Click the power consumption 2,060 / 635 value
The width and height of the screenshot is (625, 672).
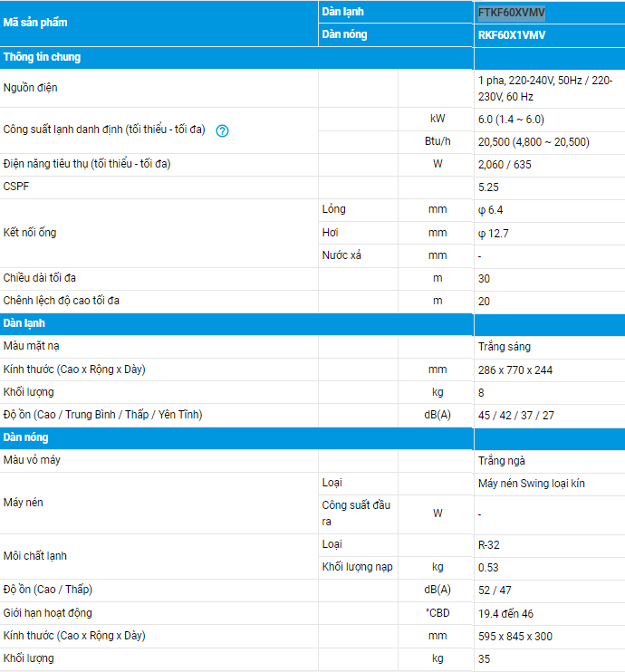point(505,165)
